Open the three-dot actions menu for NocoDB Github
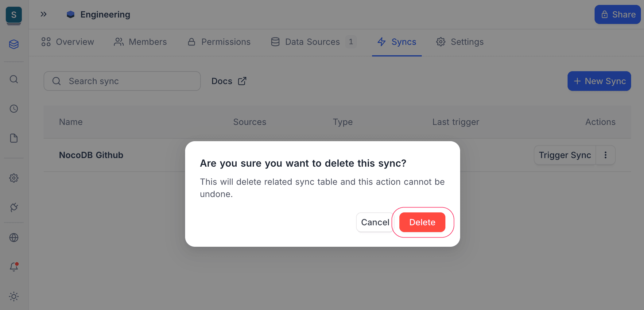The image size is (644, 310). [606, 155]
